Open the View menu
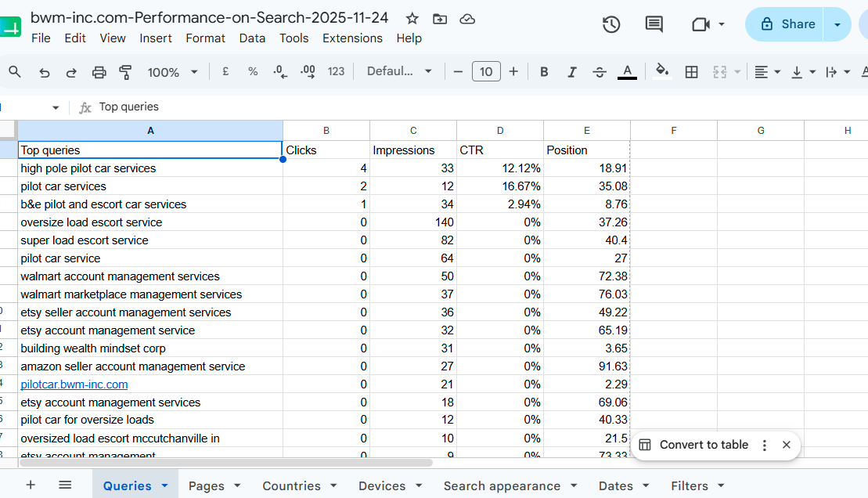 (x=113, y=38)
